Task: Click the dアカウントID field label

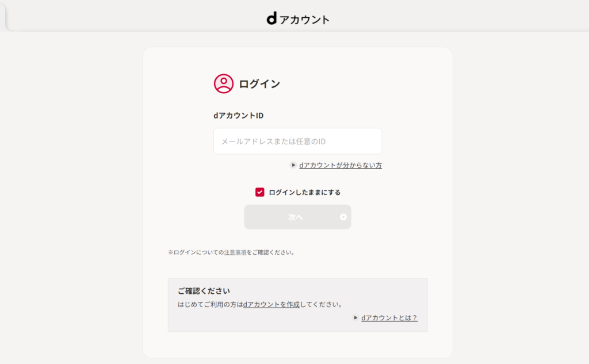Action: pos(238,116)
